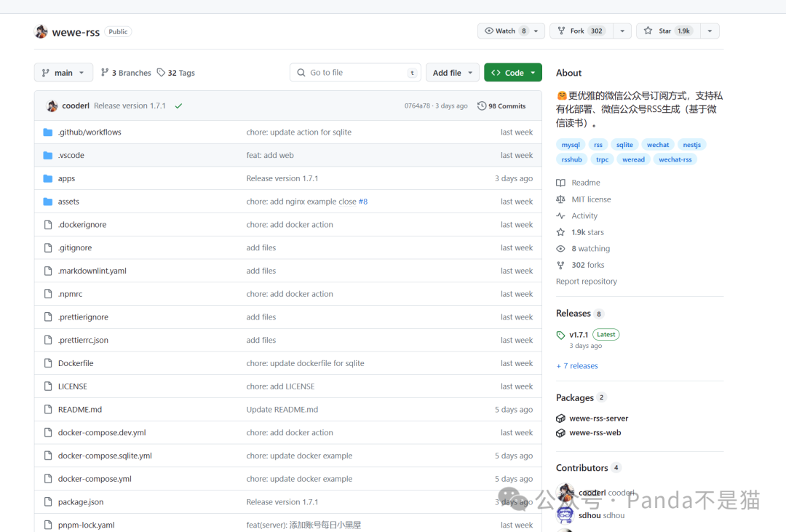Open the main branch selector dropdown

63,73
